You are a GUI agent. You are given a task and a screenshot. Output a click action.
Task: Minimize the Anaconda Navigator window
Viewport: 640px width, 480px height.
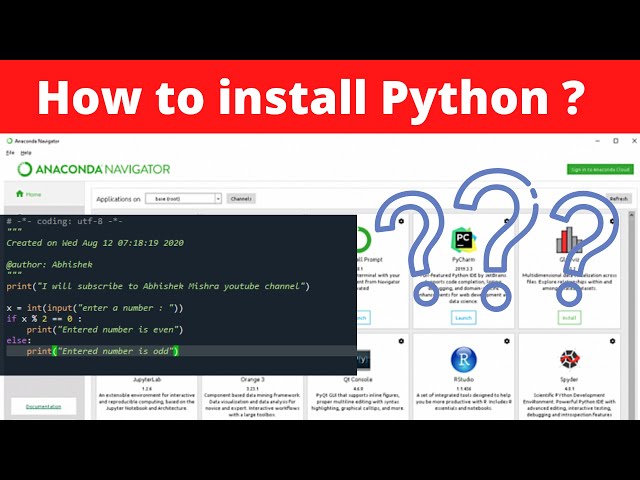pos(598,141)
